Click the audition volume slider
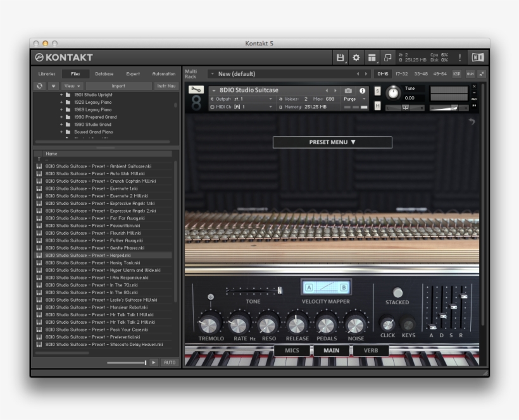The height and width of the screenshot is (420, 519). 127,363
